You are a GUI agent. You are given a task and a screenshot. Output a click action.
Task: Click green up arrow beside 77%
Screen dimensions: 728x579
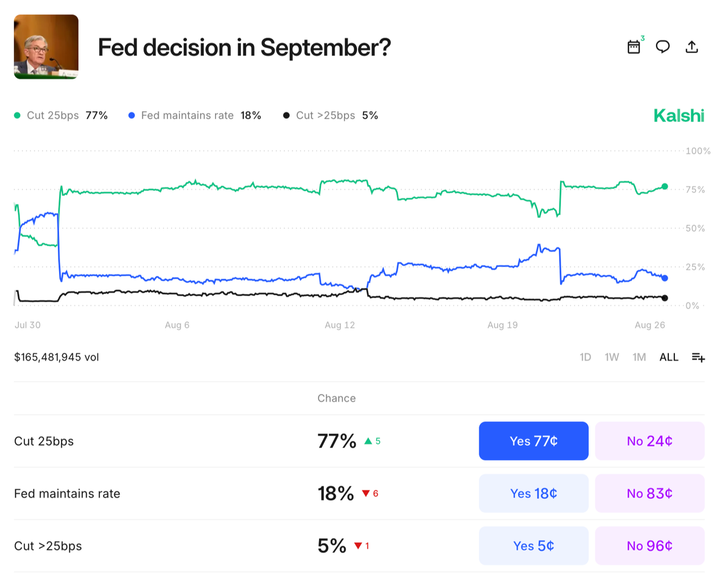[x=368, y=441]
